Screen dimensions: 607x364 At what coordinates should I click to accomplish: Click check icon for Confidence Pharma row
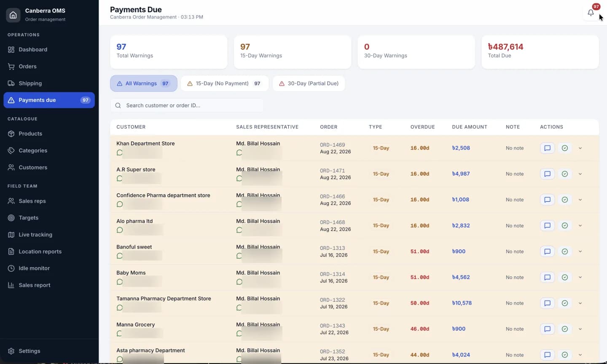(565, 200)
